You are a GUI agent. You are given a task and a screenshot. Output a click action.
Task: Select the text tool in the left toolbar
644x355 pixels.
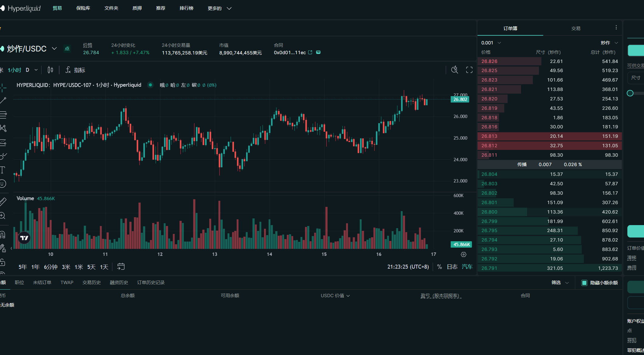[3, 170]
